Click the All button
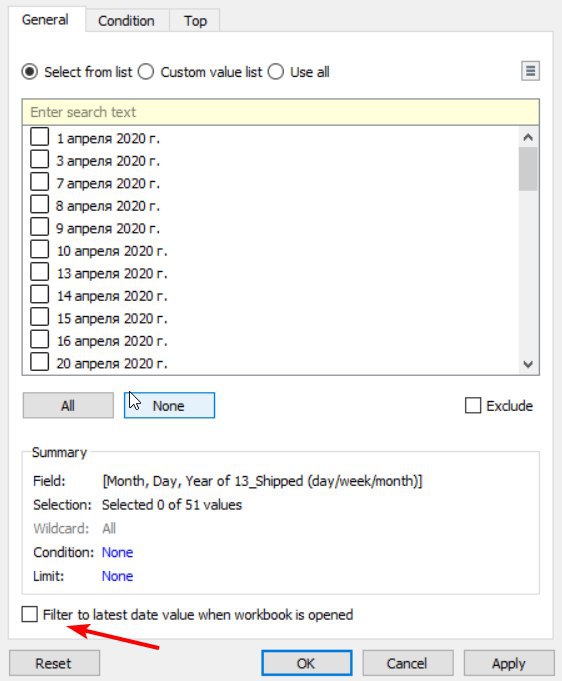Viewport: 562px width, 681px height. (68, 406)
